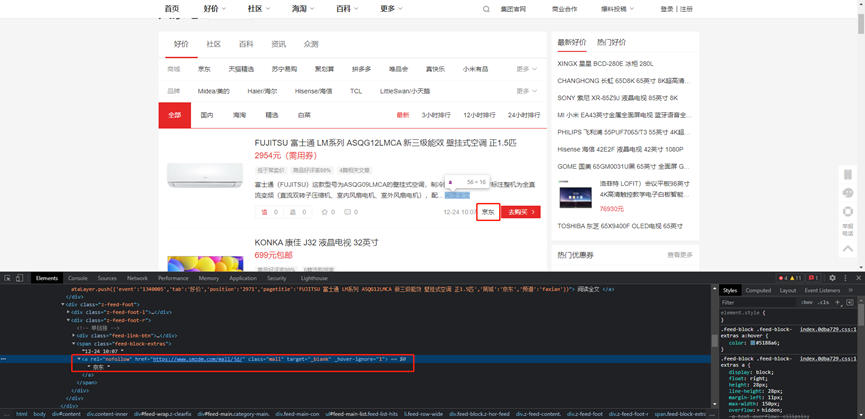Image resolution: width=865 pixels, height=419 pixels.
Task: Open the 好价 dropdown in the top navigation
Action: pos(215,9)
